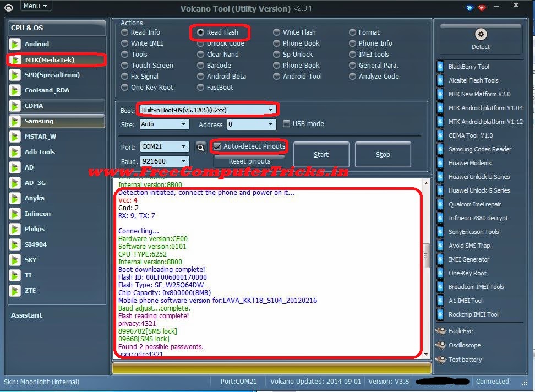Open Avoid SMS Trap tool
The height and width of the screenshot is (392, 535).
[x=469, y=246]
